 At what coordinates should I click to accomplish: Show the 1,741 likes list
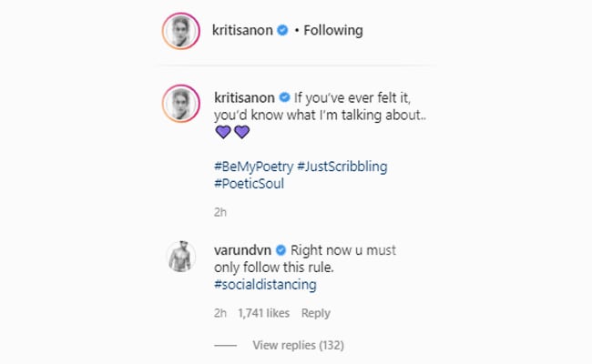pyautogui.click(x=263, y=313)
